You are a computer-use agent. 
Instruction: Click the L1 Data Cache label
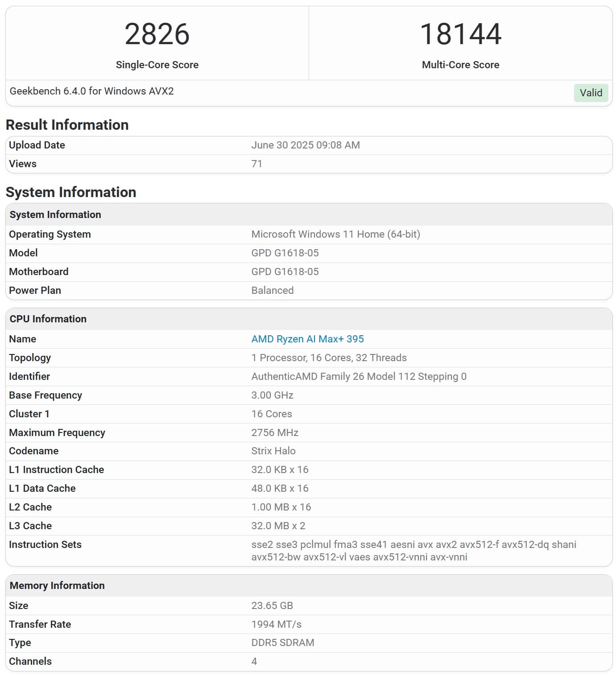[42, 488]
